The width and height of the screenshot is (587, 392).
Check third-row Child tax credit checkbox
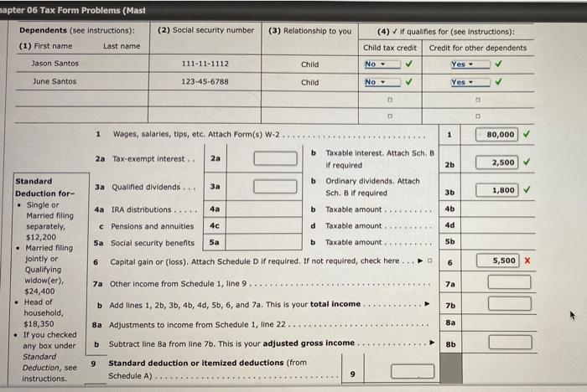pos(390,100)
